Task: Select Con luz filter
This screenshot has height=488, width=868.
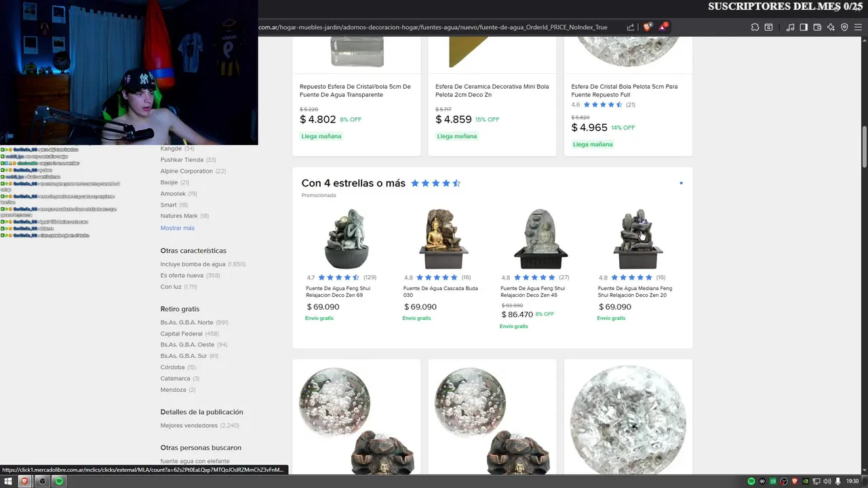Action: (178, 287)
